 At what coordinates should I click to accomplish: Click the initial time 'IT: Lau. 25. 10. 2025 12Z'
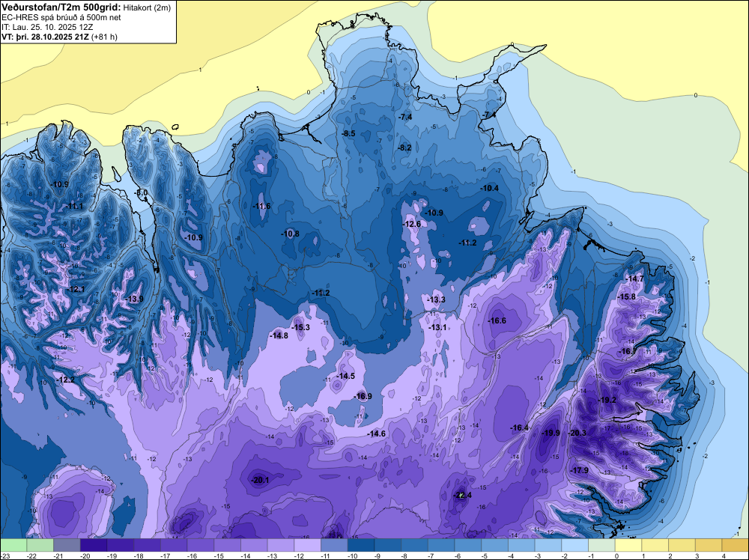[46, 27]
